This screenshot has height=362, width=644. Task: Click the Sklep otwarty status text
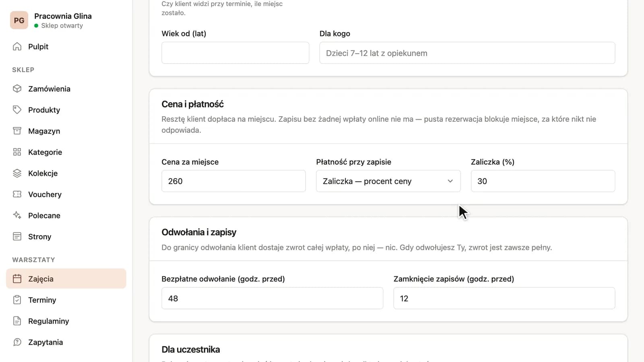click(x=62, y=25)
